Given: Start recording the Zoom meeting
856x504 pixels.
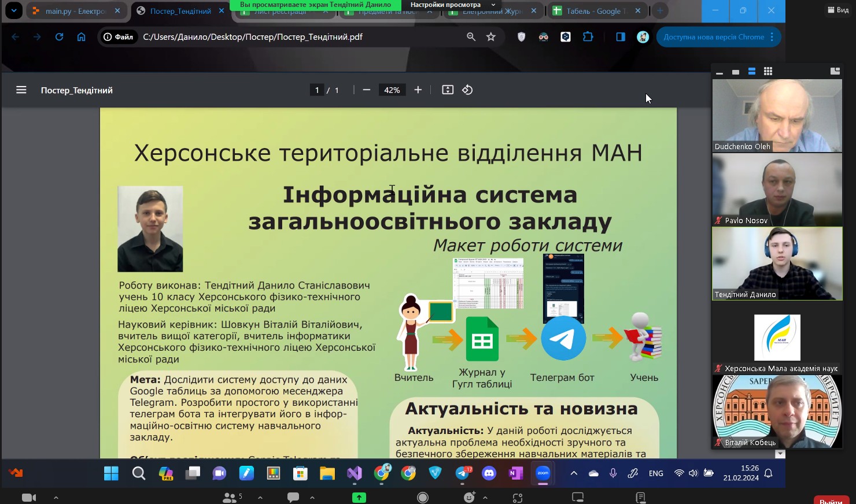Looking at the screenshot, I should pos(423,498).
